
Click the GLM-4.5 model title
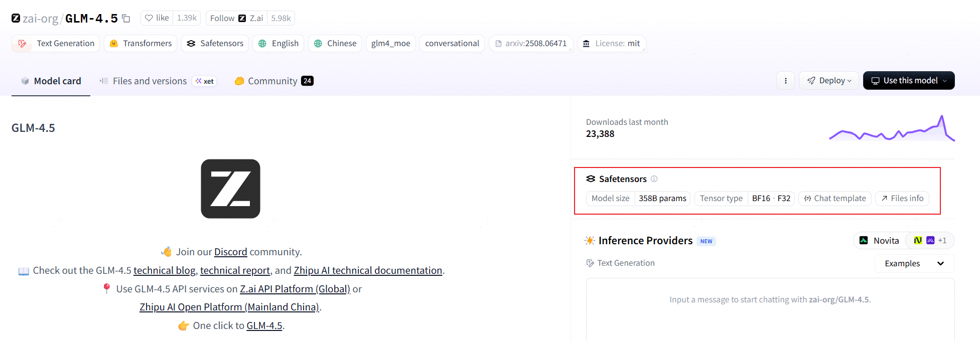pyautogui.click(x=91, y=19)
